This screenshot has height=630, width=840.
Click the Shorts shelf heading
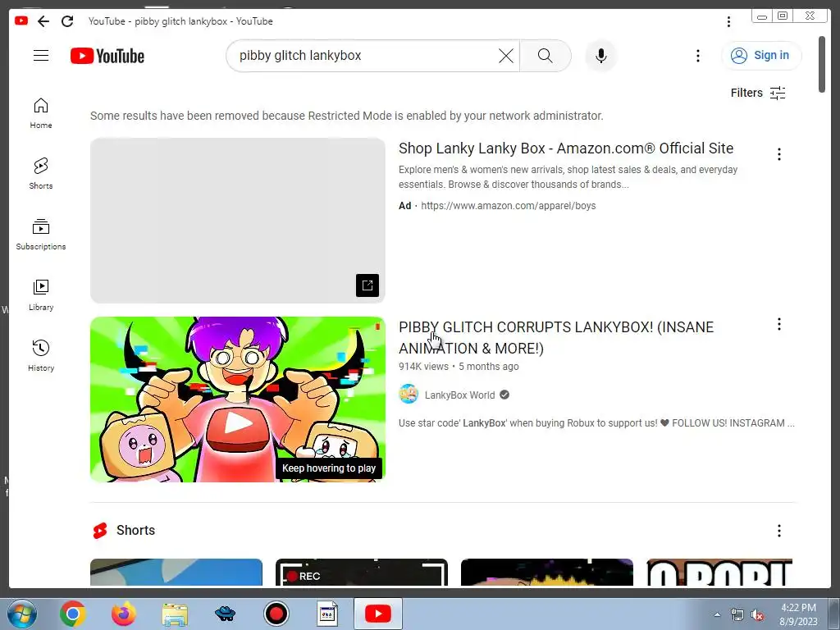coord(135,531)
